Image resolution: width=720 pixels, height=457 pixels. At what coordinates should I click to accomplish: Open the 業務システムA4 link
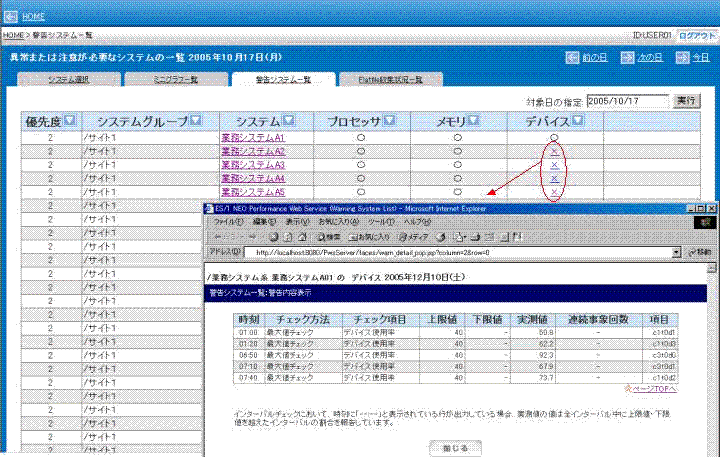click(x=253, y=179)
